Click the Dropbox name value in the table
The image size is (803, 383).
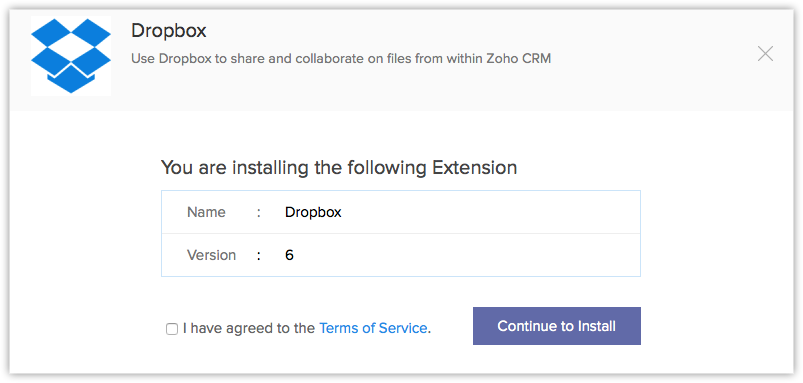pyautogui.click(x=313, y=212)
